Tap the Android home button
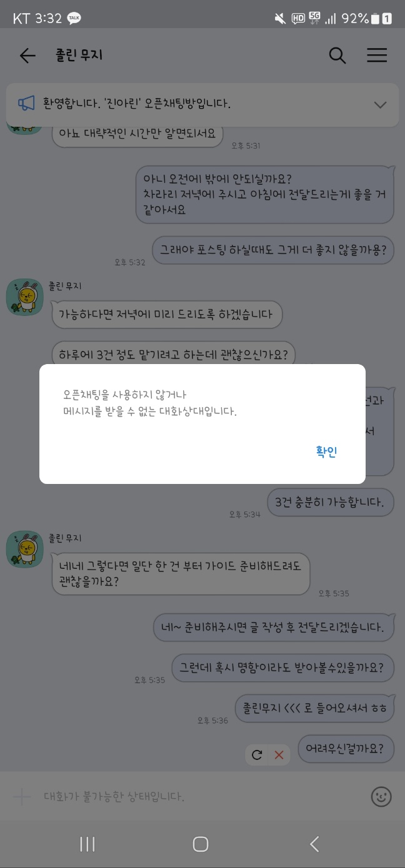Image resolution: width=405 pixels, height=868 pixels. (x=201, y=844)
